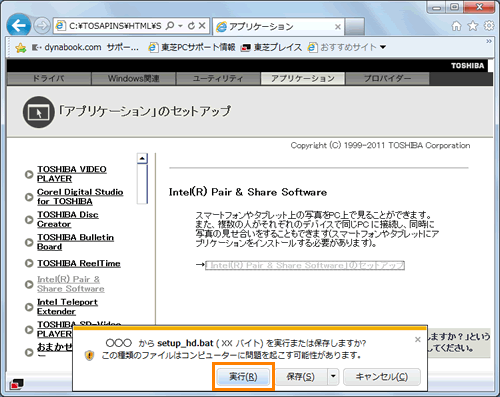Switch to the アプリケーション page tab
The width and height of the screenshot is (500, 397).
pyautogui.click(x=303, y=79)
